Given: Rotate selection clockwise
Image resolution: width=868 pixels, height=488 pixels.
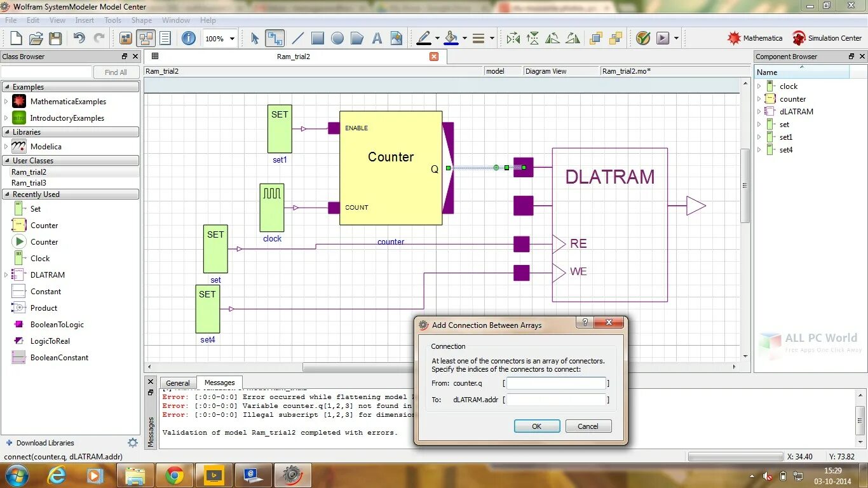Looking at the screenshot, I should 573,38.
